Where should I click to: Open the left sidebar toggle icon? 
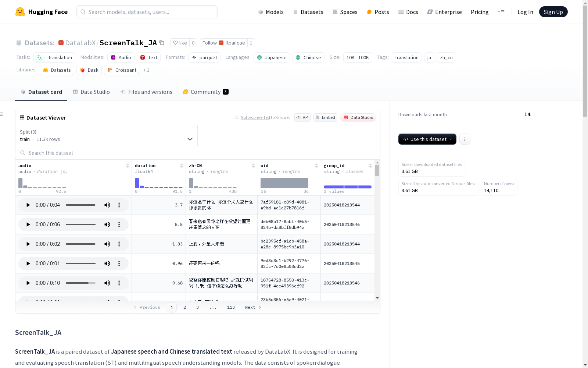click(1, 114)
